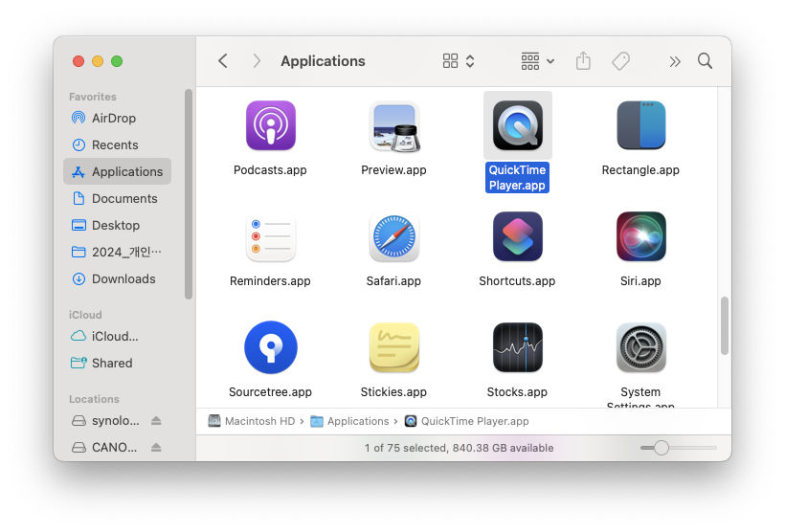Select the Sourcetree.app icon
The width and height of the screenshot is (785, 532).
click(x=270, y=347)
